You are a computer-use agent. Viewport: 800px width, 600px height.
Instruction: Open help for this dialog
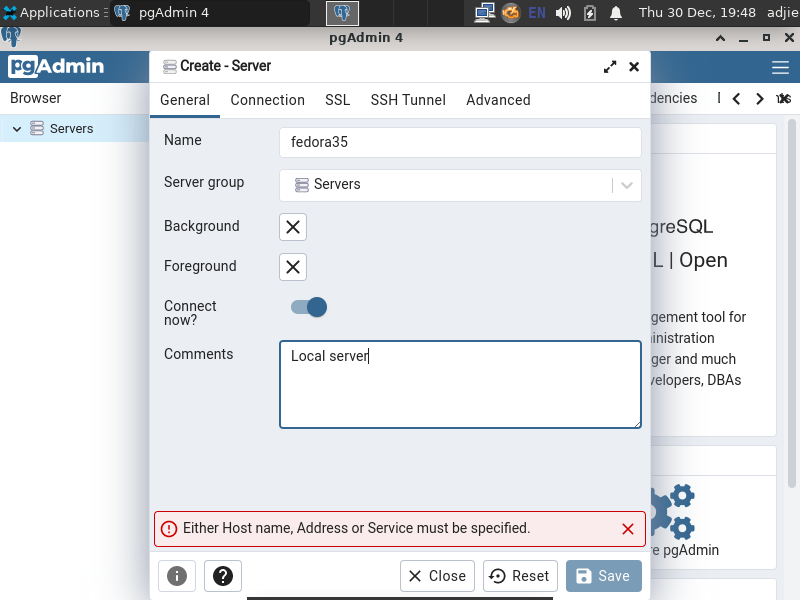pyautogui.click(x=223, y=576)
